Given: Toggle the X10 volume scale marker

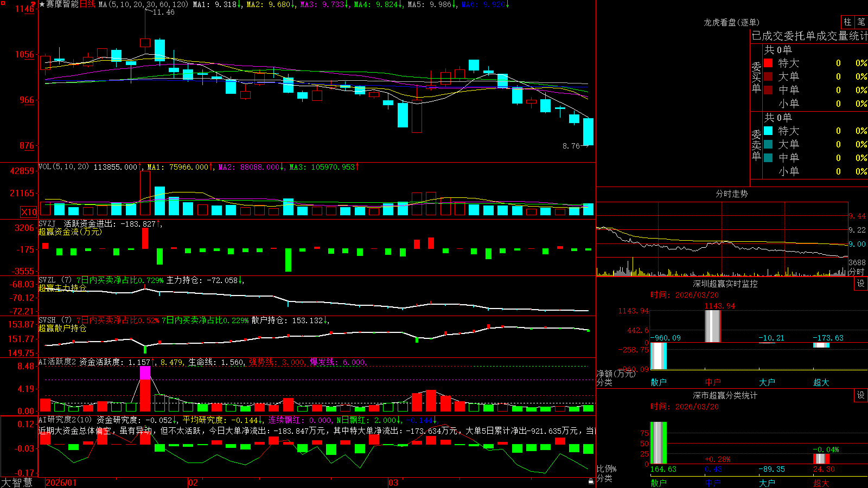Looking at the screenshot, I should (x=29, y=212).
